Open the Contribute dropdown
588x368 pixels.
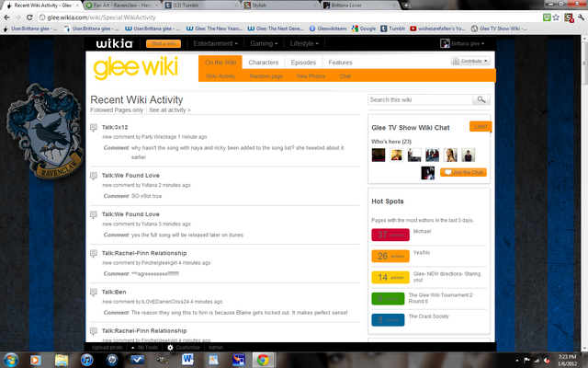470,61
